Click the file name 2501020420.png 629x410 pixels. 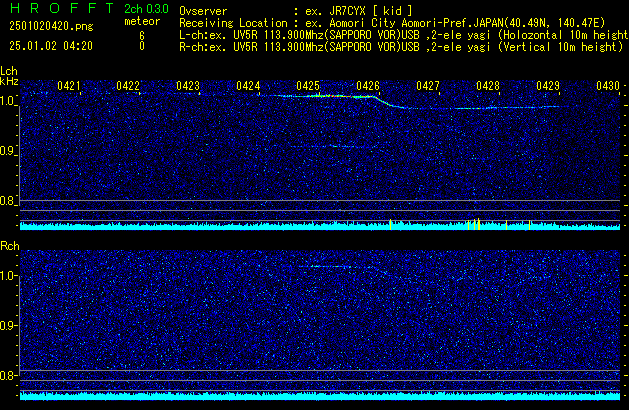[x=51, y=26]
